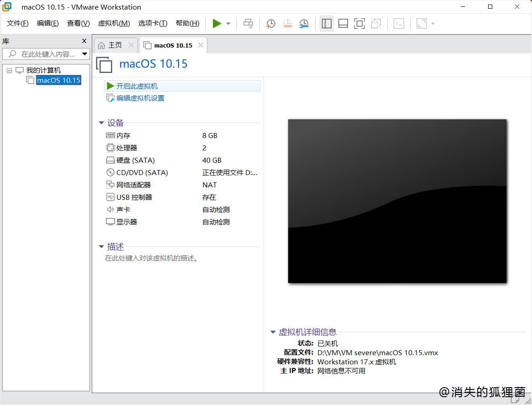This screenshot has width=532, height=405.
Task: Click the stretch guest display icon
Action: 421,23
